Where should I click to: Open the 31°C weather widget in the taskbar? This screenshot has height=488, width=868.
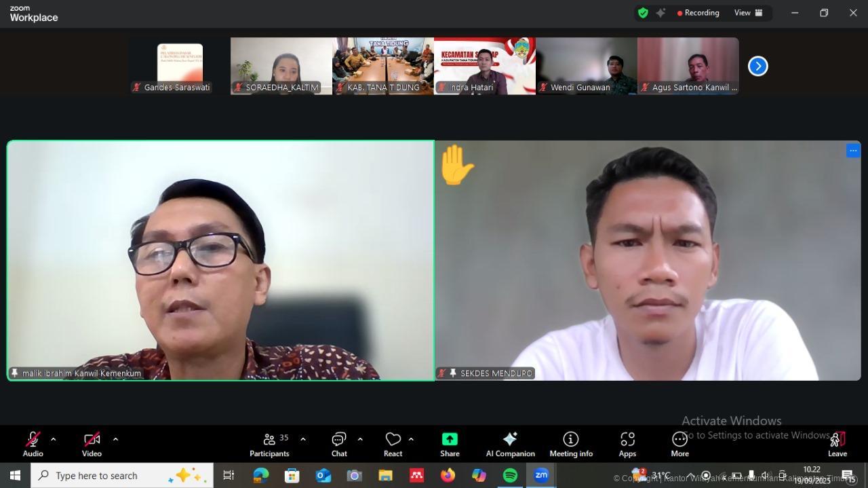pyautogui.click(x=651, y=475)
